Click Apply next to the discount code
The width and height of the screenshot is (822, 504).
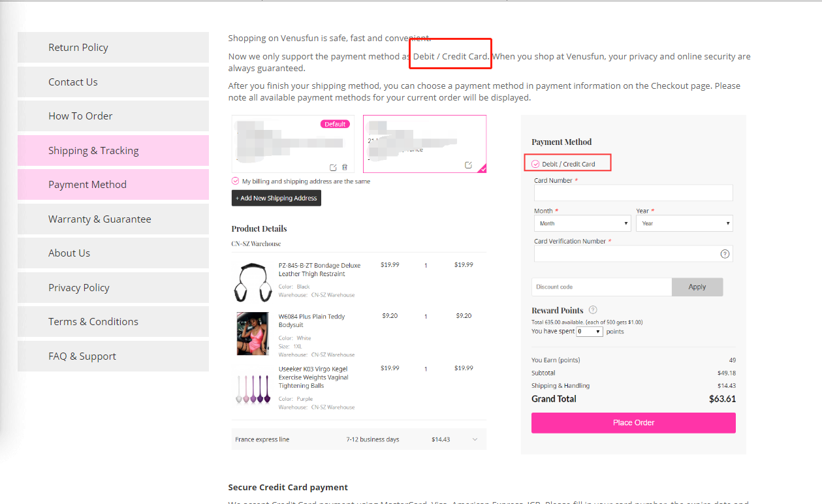(697, 287)
